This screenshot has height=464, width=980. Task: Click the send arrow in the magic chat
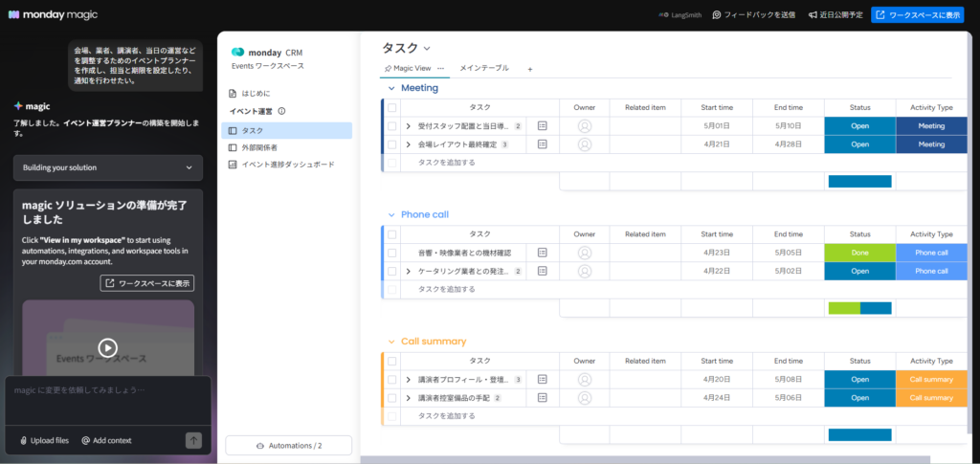(x=193, y=440)
